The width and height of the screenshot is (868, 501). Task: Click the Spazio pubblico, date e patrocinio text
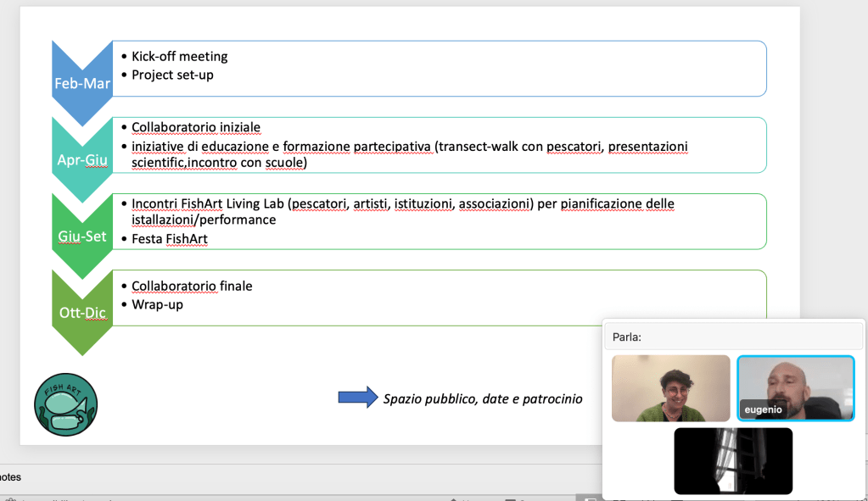pyautogui.click(x=482, y=398)
